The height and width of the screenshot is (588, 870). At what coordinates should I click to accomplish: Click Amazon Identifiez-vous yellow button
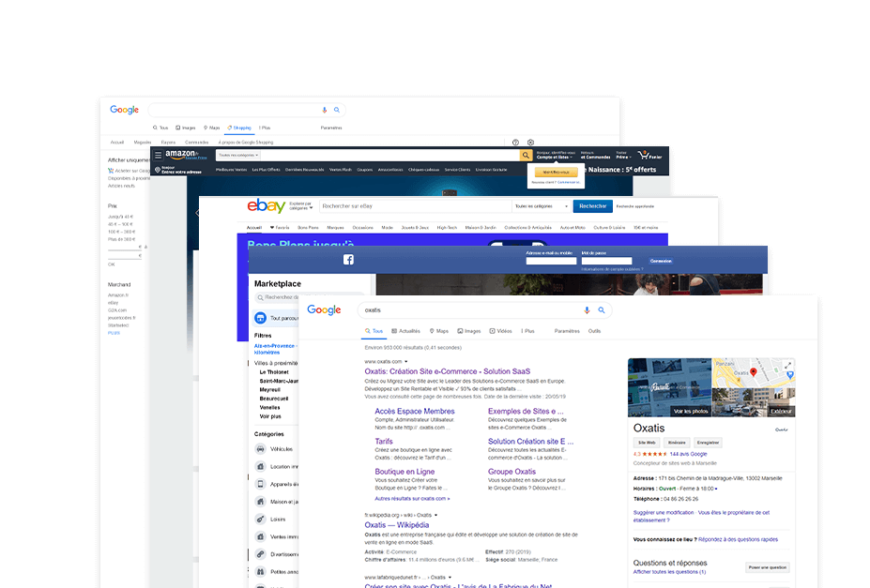click(556, 173)
